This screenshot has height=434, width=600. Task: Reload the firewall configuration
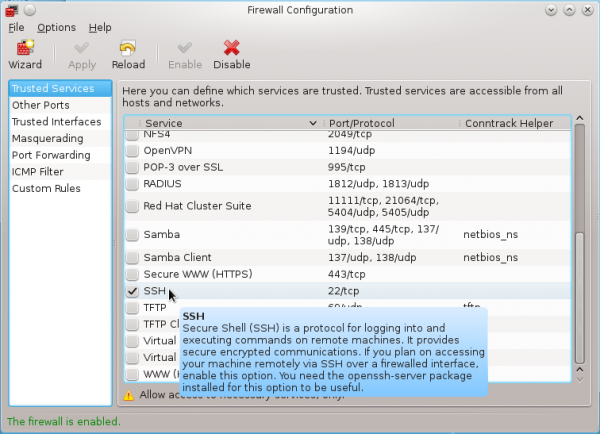coord(128,53)
